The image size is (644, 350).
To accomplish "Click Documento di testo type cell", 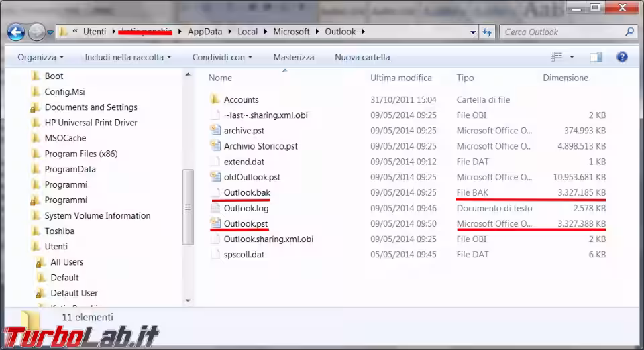I will [x=494, y=209].
